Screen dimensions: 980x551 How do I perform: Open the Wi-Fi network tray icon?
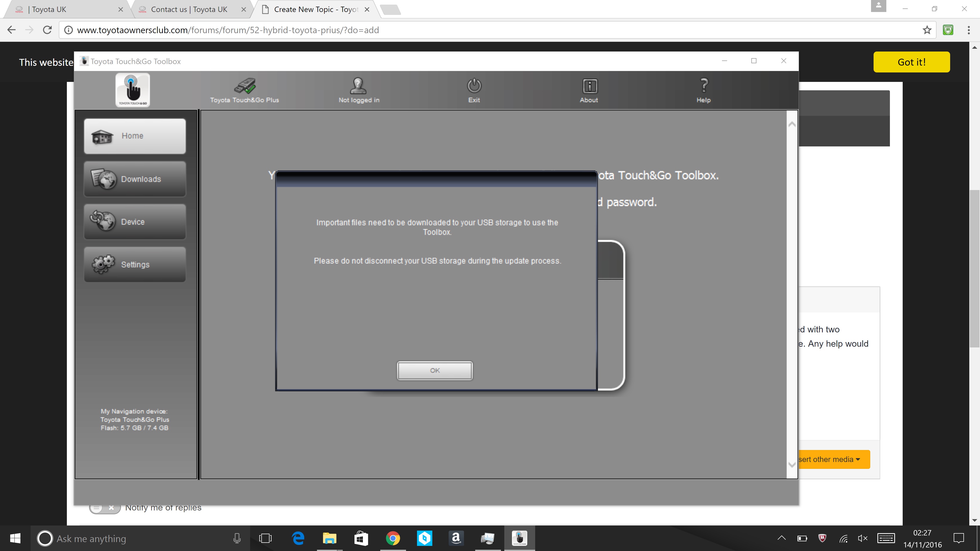pos(843,538)
